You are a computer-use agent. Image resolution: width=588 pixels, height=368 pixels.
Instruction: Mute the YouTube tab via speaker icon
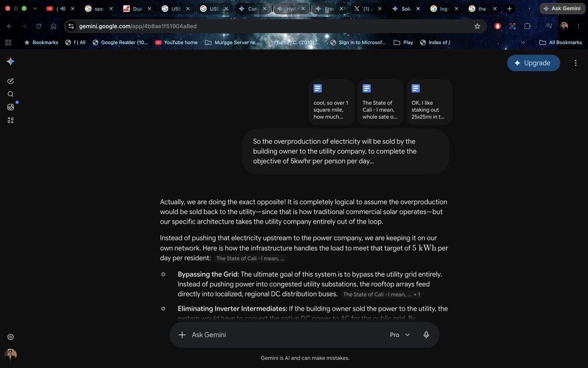click(62, 9)
